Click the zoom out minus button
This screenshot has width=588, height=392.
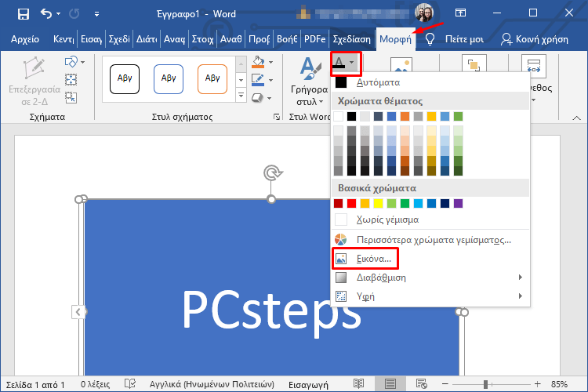point(445,383)
